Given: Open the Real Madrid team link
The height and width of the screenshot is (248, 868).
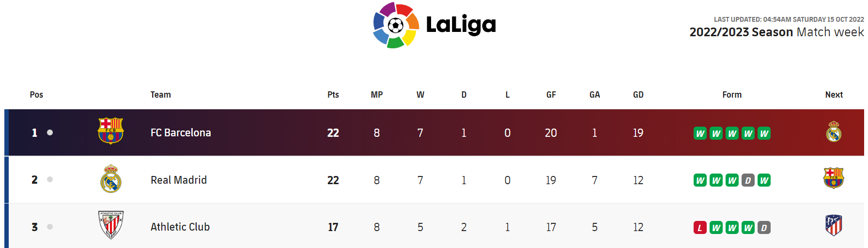Looking at the screenshot, I should pos(178,180).
